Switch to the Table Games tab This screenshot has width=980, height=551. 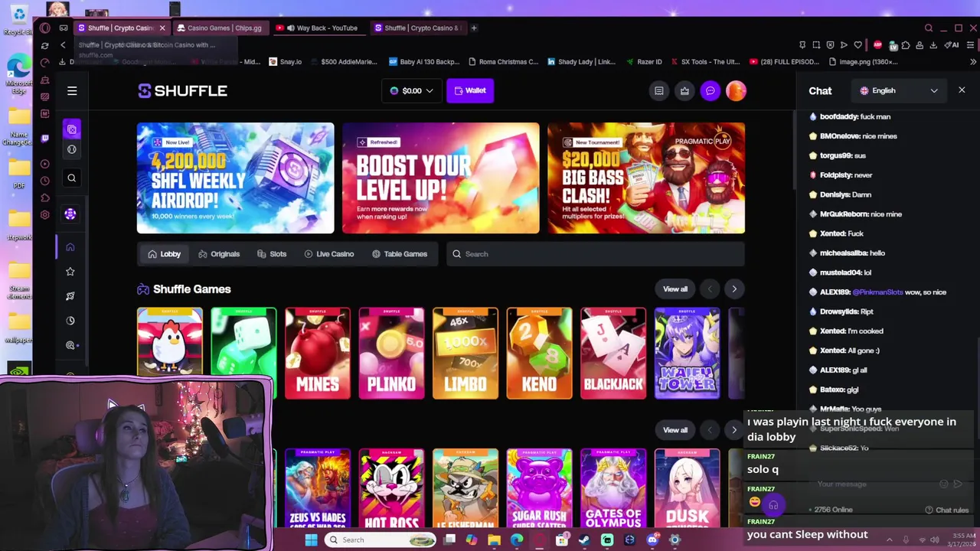click(400, 254)
